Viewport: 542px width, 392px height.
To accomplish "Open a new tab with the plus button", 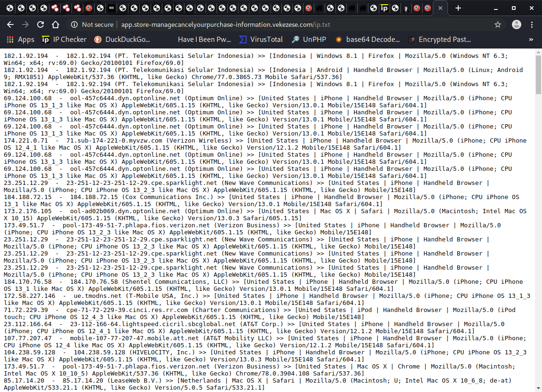I will coord(458,8).
